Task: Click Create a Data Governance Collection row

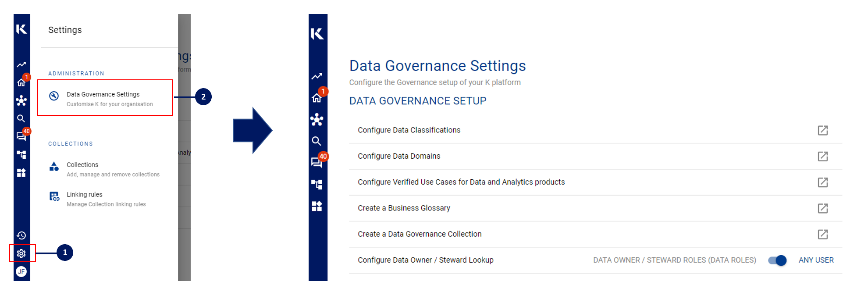Action: (x=595, y=234)
